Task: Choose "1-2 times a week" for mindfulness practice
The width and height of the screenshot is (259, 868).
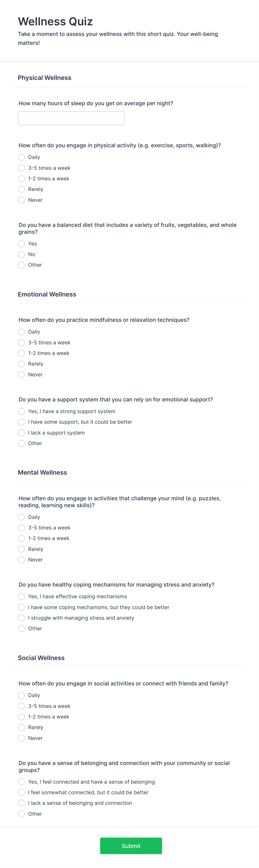Action: click(21, 353)
